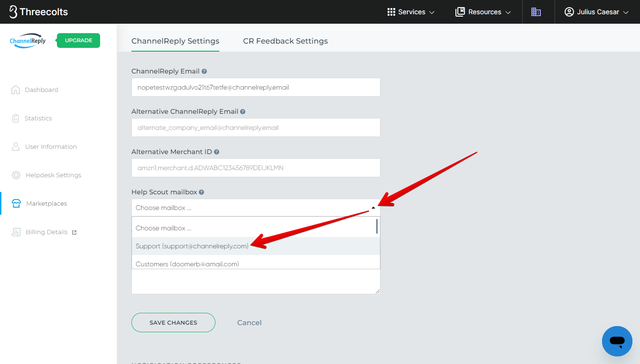Click help icon next to ChannelReply Email
Viewport: 640px width, 364px height.
pos(204,71)
